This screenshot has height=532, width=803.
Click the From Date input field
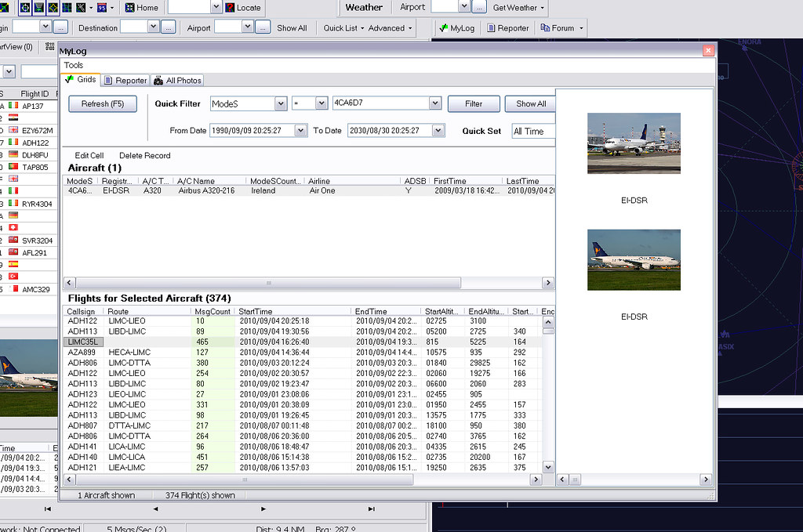(x=252, y=130)
